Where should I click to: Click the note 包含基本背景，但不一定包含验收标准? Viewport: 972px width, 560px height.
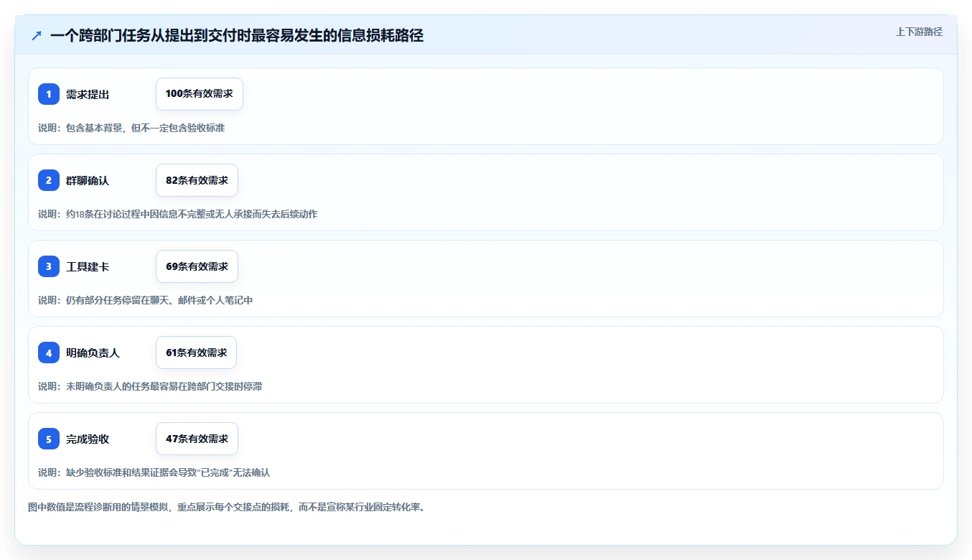click(x=145, y=128)
